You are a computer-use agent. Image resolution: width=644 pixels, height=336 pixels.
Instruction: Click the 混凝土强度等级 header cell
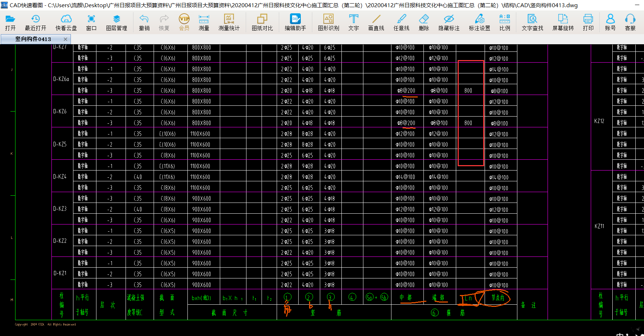point(135,305)
